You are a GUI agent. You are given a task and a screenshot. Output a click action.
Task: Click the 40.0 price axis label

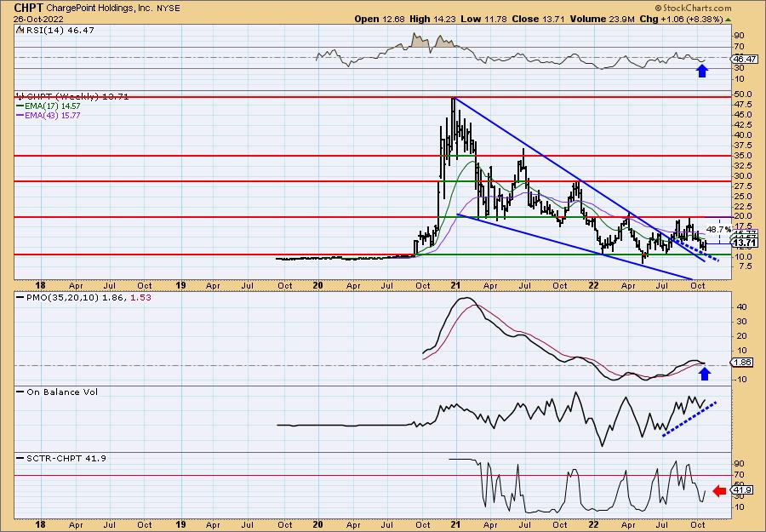point(742,135)
